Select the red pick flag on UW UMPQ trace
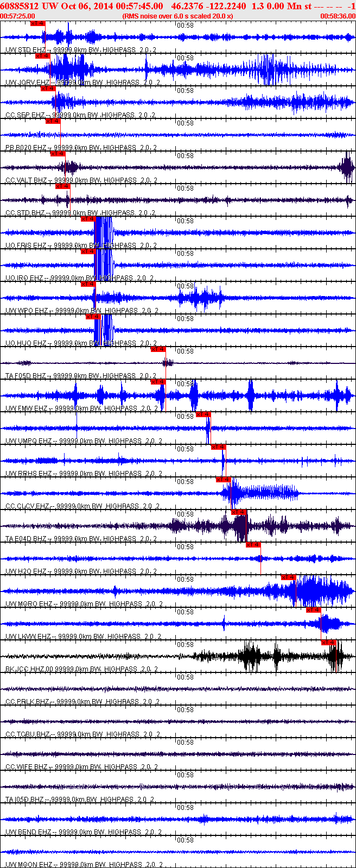The height and width of the screenshot is (868, 356). click(x=203, y=414)
